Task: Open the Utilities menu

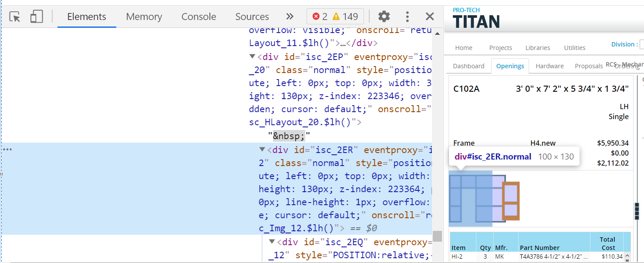Action: pos(574,48)
